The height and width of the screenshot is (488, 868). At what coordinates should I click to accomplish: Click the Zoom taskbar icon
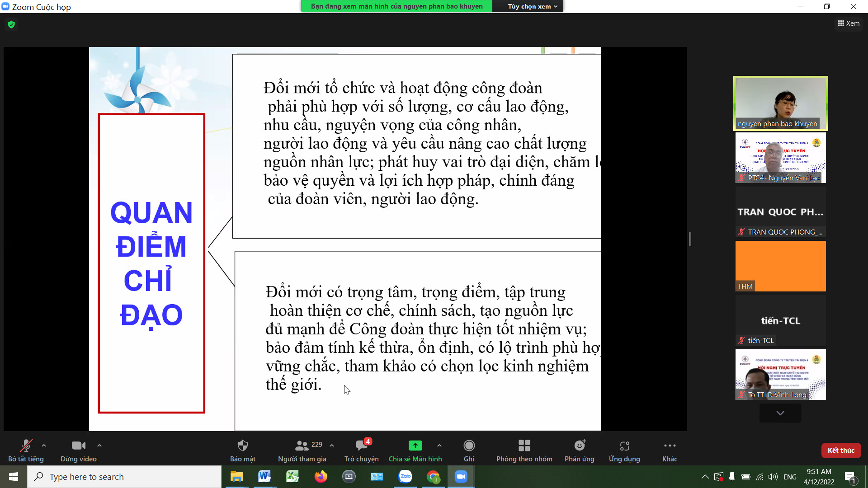pyautogui.click(x=461, y=477)
